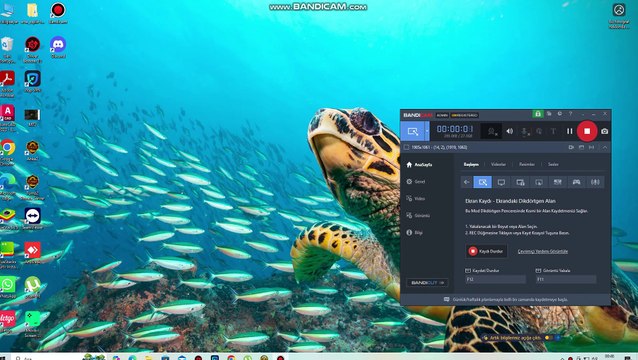This screenshot has width=638, height=360.
Task: Click the rectangle capture mode button
Action: click(413, 131)
